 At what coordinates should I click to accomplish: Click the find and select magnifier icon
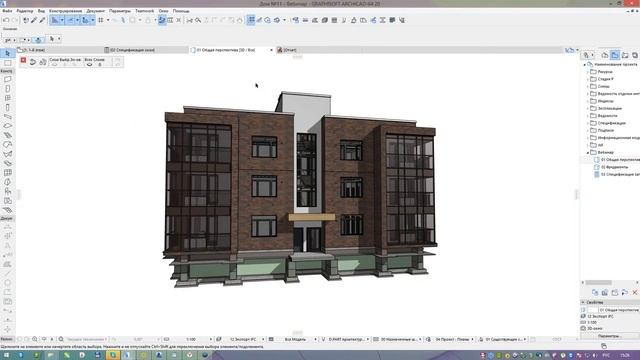[x=198, y=20]
